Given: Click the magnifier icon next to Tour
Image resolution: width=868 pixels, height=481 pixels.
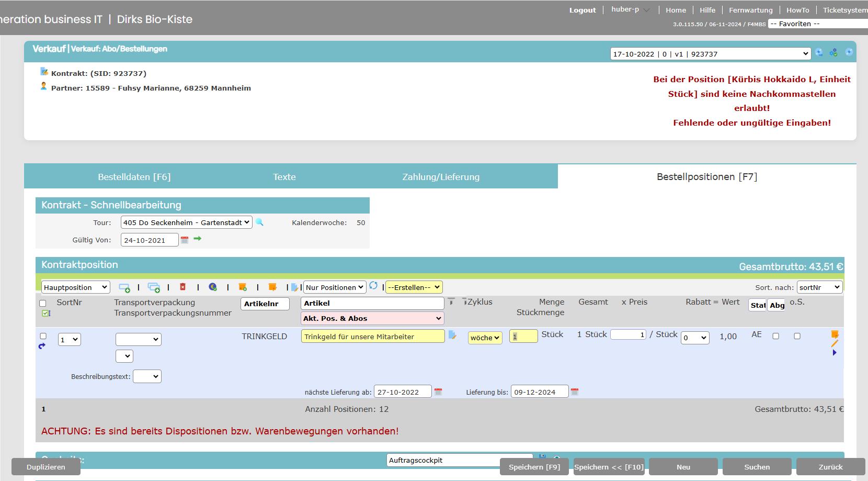Looking at the screenshot, I should (259, 222).
